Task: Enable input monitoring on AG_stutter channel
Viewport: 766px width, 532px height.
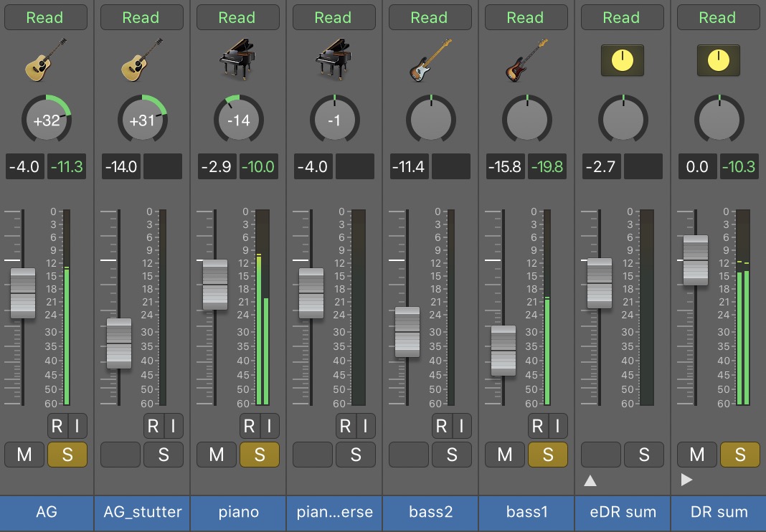Action: pyautogui.click(x=173, y=426)
